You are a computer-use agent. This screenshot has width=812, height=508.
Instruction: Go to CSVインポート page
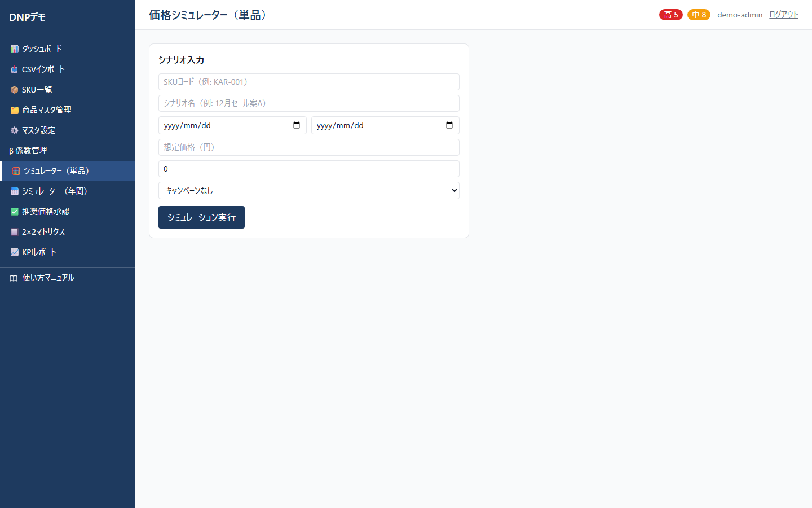(x=68, y=69)
